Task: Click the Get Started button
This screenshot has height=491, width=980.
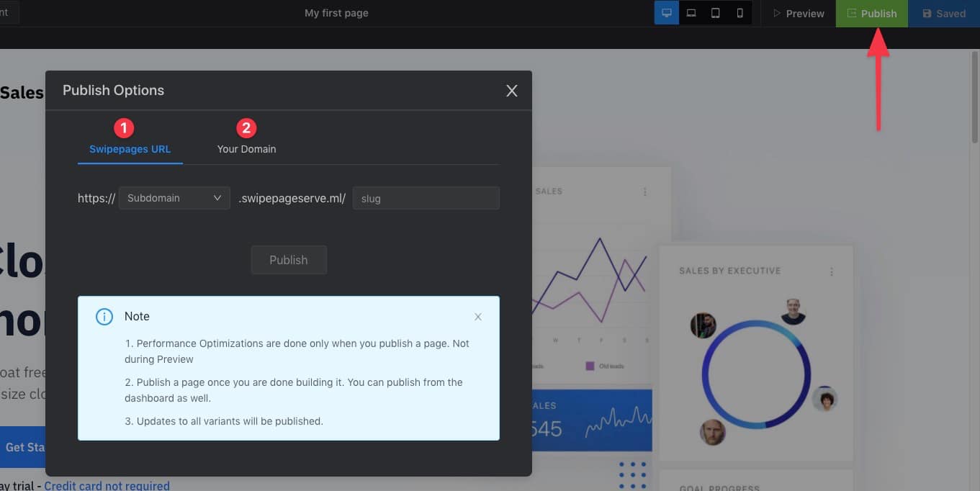Action: click(x=22, y=447)
